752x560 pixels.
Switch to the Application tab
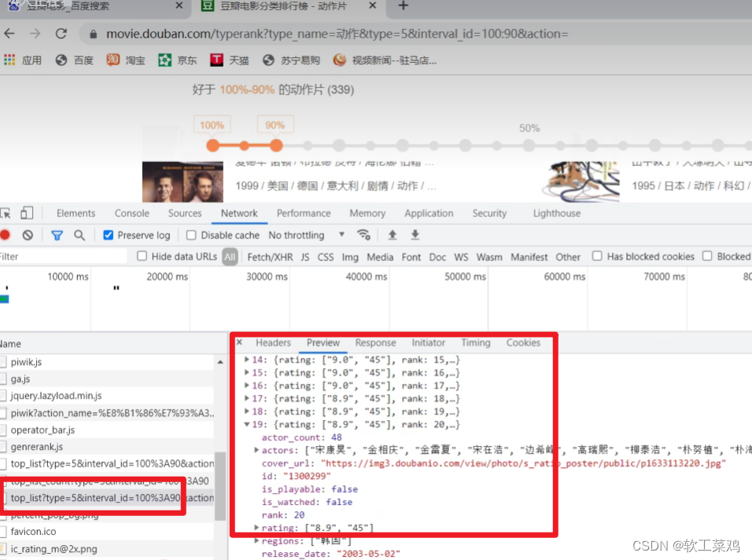point(429,213)
